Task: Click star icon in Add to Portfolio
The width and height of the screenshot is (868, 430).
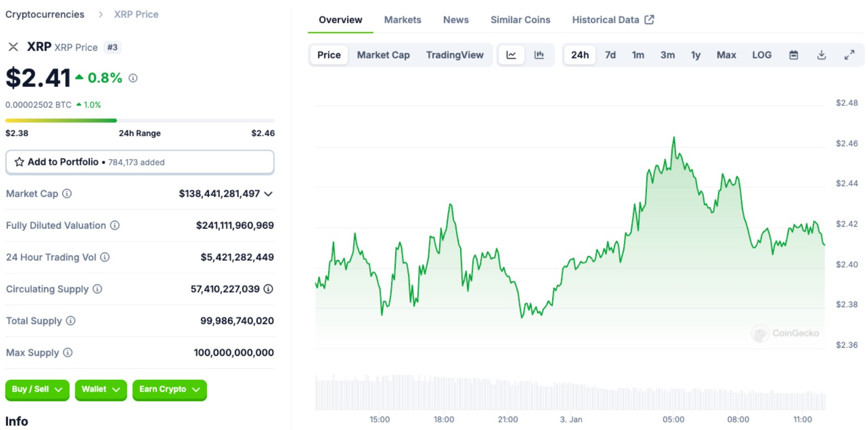Action: click(19, 162)
